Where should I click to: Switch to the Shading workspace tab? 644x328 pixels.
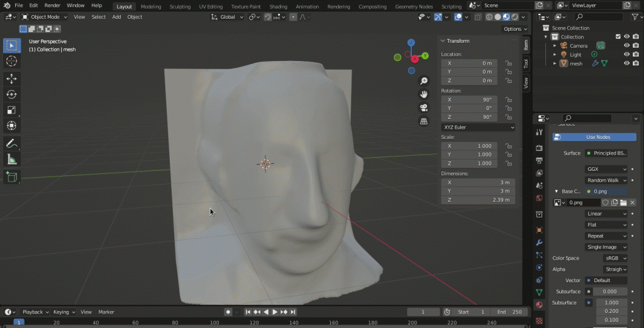tap(279, 6)
